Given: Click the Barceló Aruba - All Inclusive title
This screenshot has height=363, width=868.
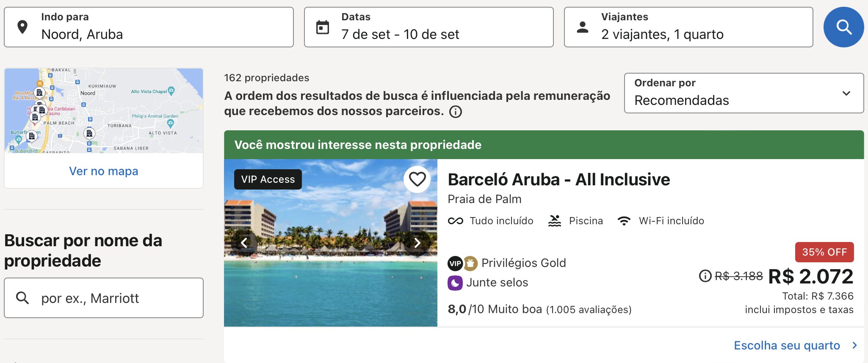Looking at the screenshot, I should [558, 179].
